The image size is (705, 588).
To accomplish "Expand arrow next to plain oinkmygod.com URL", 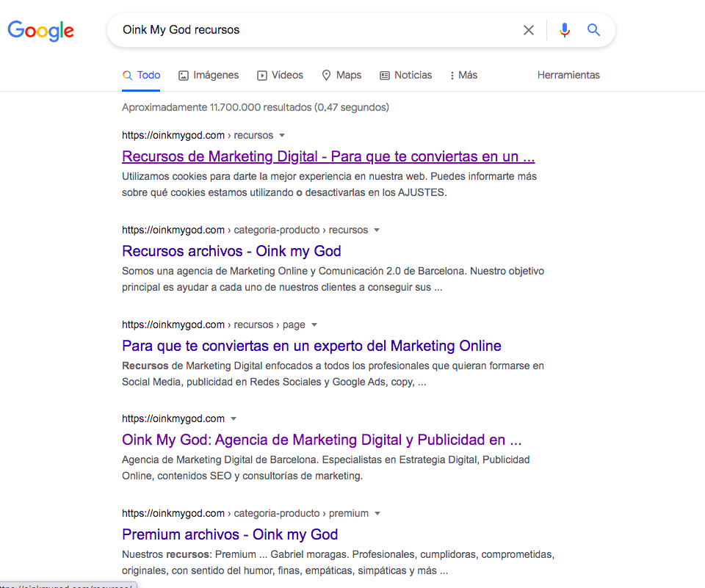I will coord(234,419).
